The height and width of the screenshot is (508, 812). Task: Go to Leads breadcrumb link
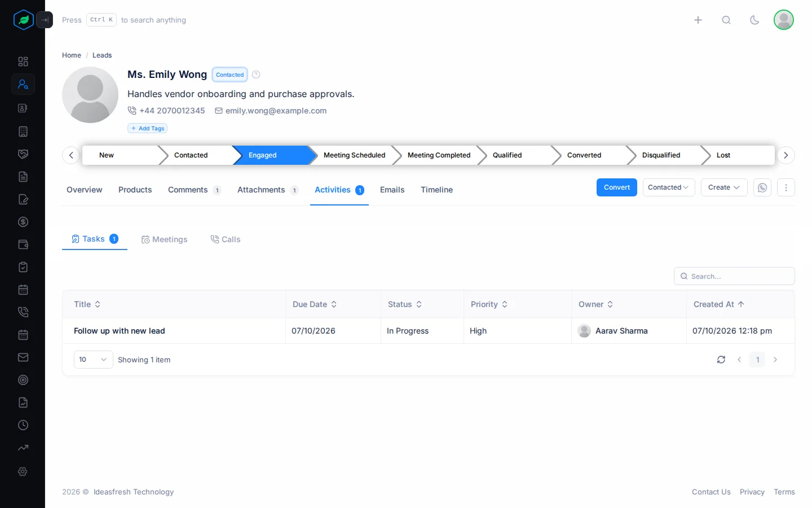click(x=102, y=55)
